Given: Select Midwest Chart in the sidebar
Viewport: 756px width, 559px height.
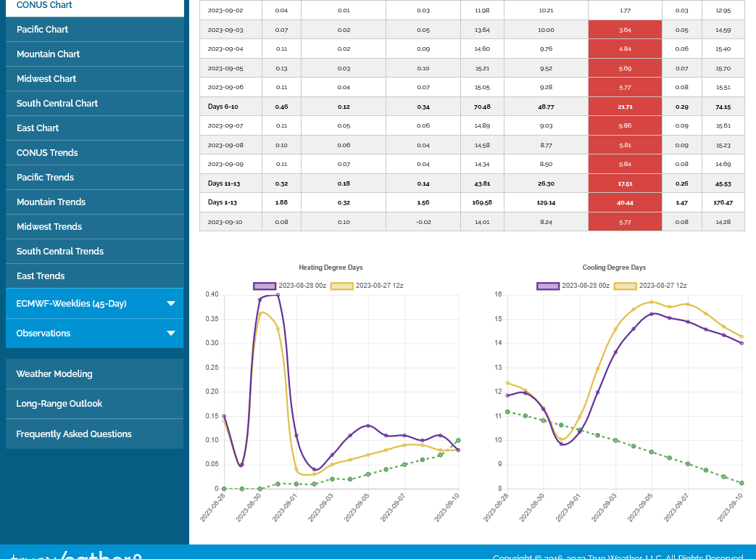Looking at the screenshot, I should [95, 78].
